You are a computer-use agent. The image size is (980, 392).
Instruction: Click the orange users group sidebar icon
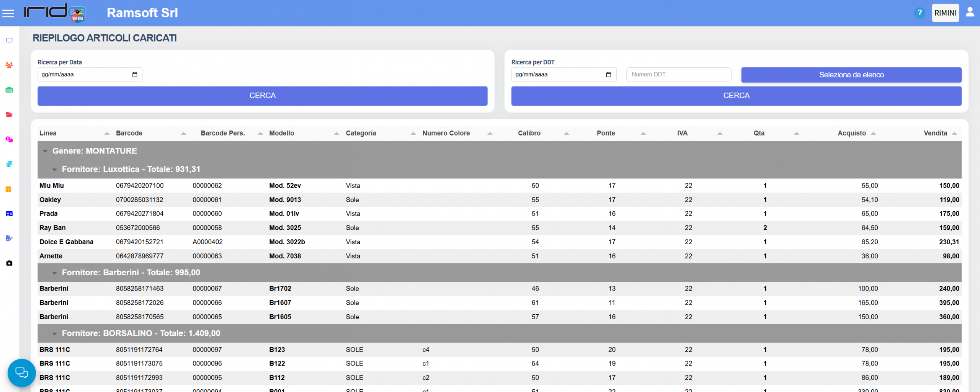9,65
